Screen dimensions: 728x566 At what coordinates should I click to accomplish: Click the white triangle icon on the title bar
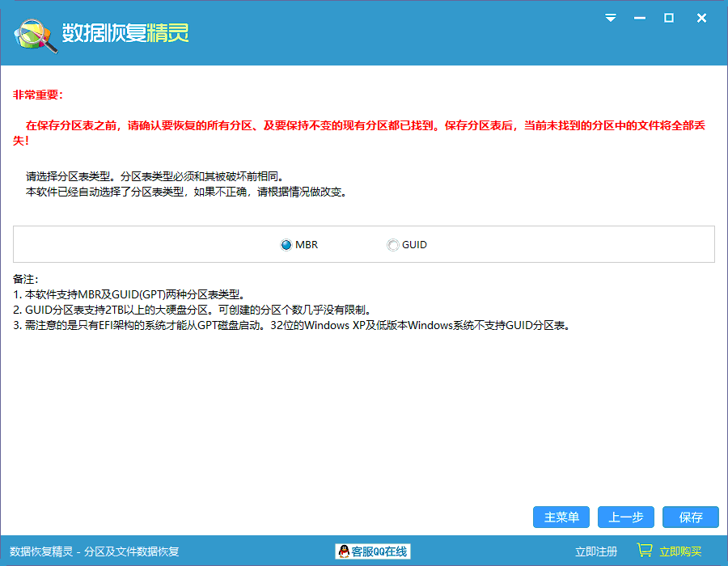[610, 17]
